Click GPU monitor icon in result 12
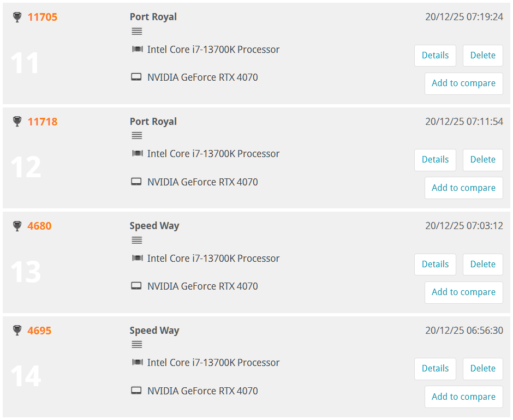Viewport: 513px width, 420px height. [136, 182]
